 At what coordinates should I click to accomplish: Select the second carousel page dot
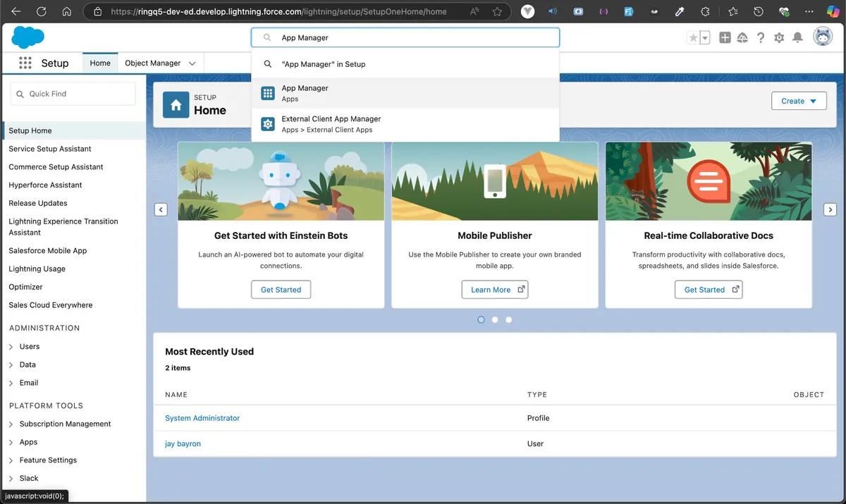[495, 319]
